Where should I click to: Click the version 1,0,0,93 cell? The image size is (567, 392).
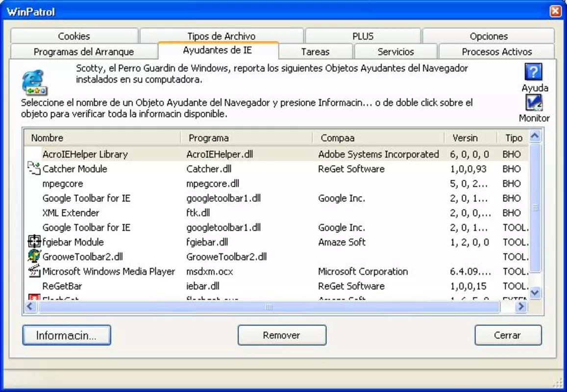pos(468,169)
